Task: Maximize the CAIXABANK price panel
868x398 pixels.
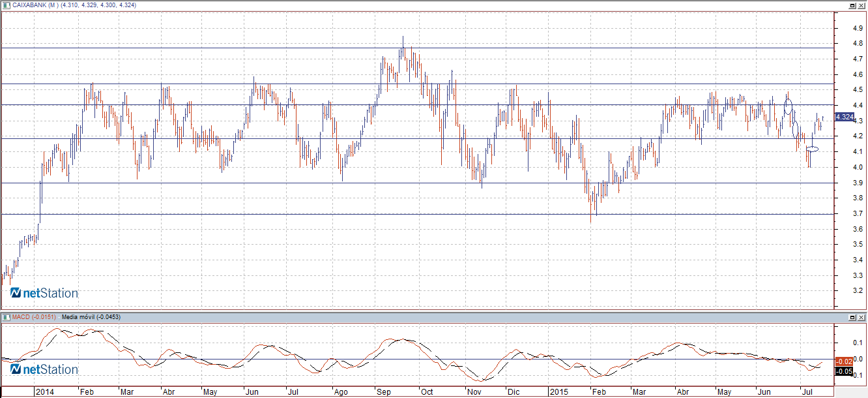Action: click(x=852, y=5)
